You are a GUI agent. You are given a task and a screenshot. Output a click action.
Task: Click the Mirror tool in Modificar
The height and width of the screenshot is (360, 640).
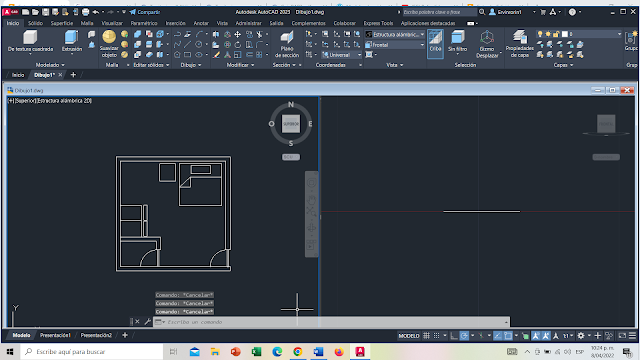click(216, 35)
